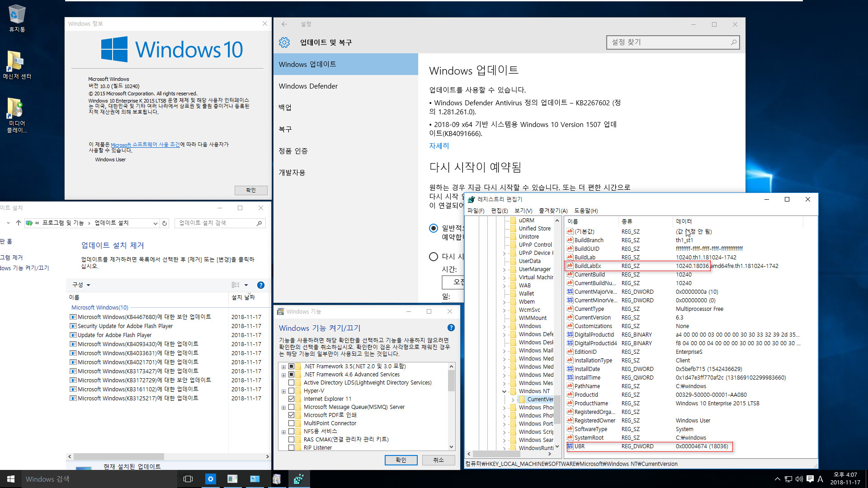Click 확인 in Windows 정보 dialog

(x=251, y=190)
